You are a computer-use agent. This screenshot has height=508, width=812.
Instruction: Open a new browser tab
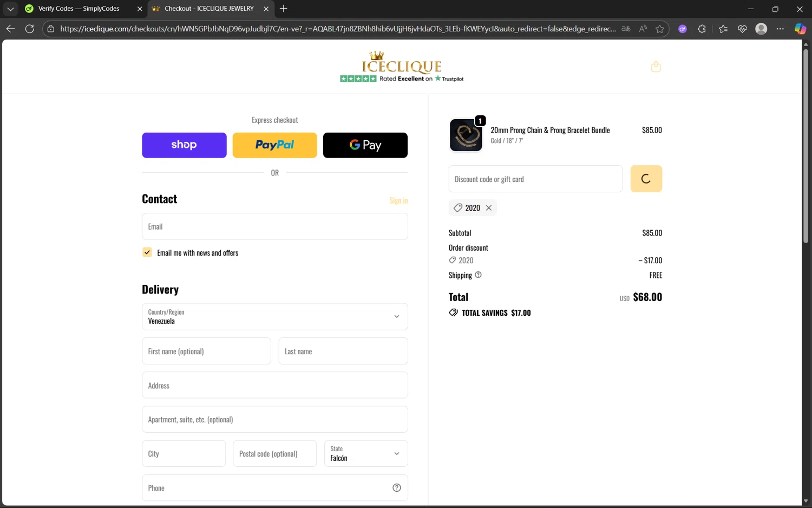(x=284, y=9)
